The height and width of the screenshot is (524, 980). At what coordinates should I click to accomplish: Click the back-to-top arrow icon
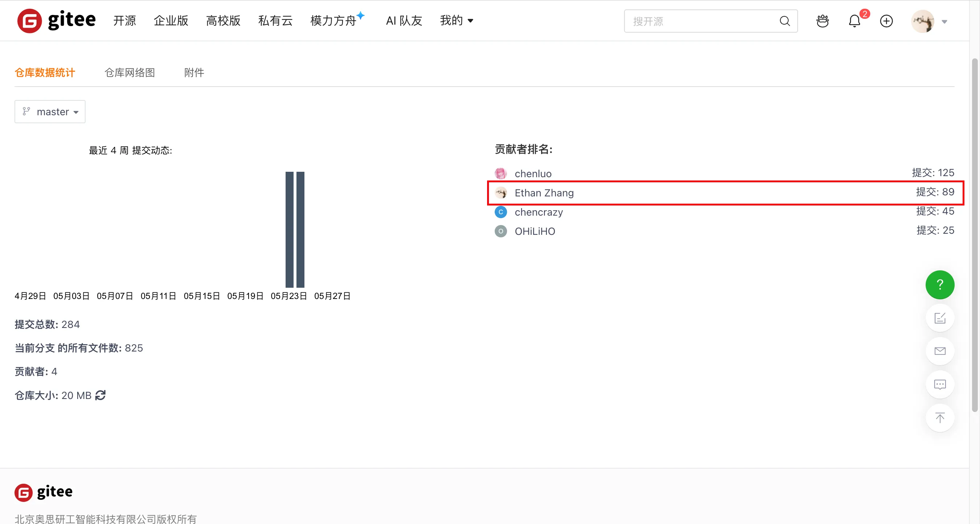(940, 418)
